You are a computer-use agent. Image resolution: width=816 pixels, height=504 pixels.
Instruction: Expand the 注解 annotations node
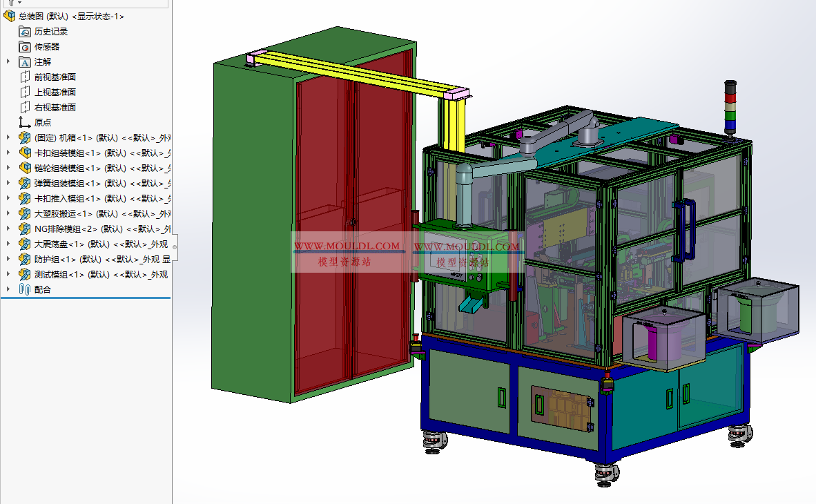point(8,62)
